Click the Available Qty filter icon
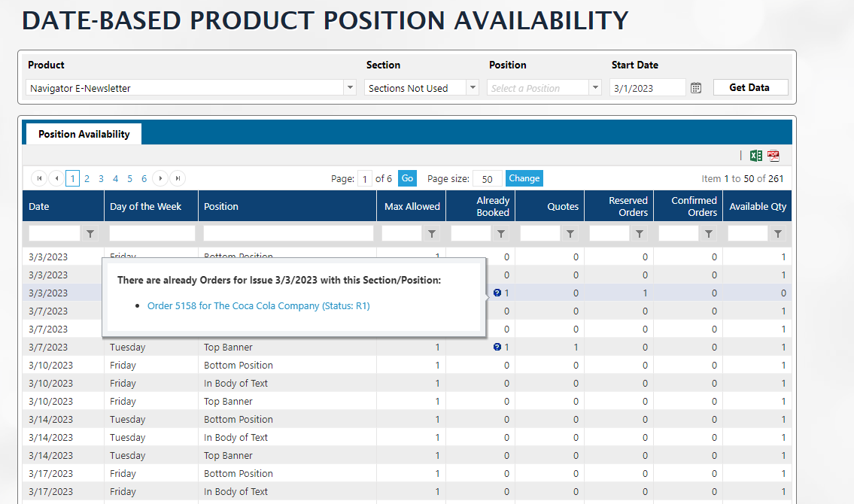Viewport: 854px width, 504px height. pyautogui.click(x=778, y=234)
